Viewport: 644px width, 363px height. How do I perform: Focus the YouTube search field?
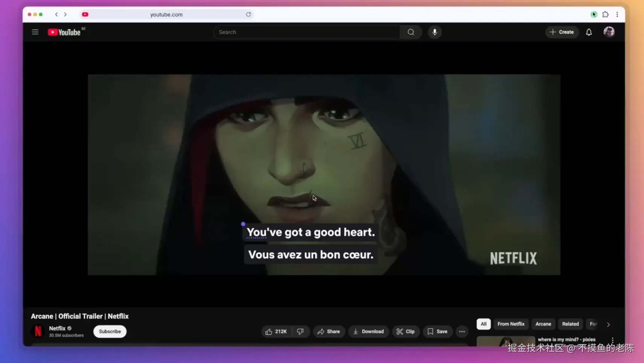[307, 32]
